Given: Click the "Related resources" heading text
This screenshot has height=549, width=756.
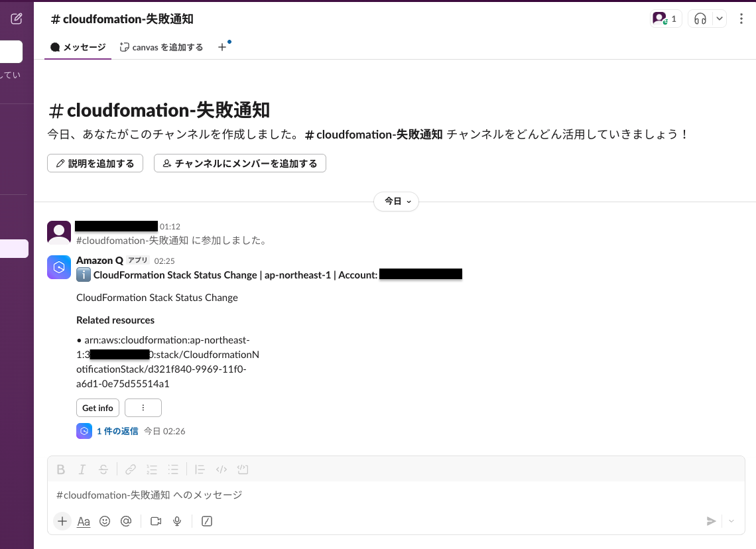Looking at the screenshot, I should pyautogui.click(x=115, y=320).
